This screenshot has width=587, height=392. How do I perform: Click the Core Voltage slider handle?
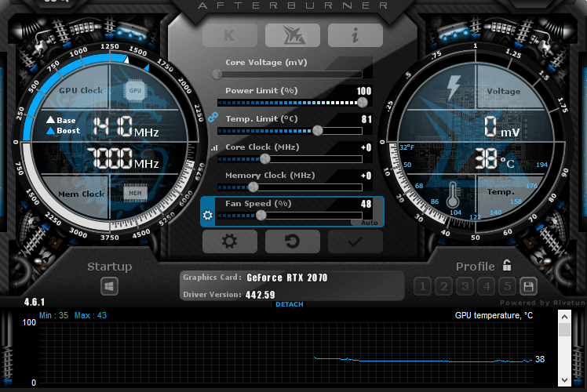coord(217,74)
